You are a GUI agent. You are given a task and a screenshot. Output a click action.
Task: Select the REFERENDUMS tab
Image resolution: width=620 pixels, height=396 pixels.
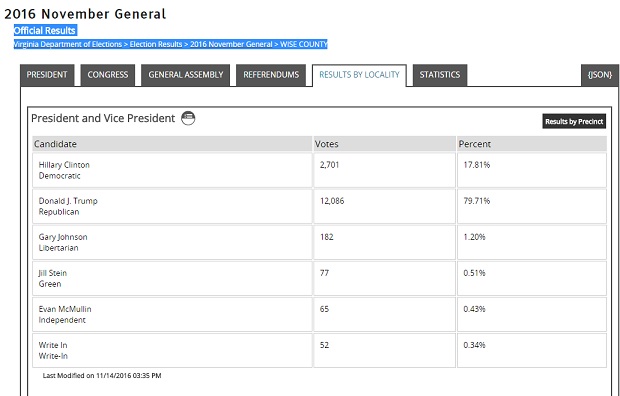tap(271, 75)
